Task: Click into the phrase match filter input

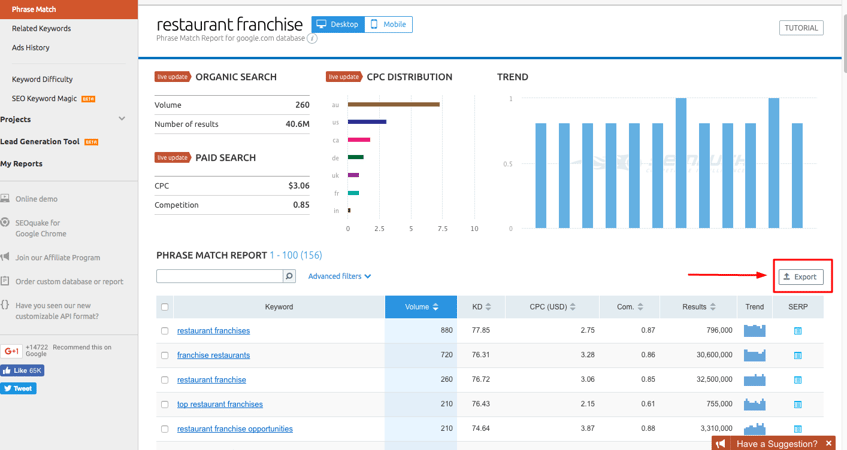Action: tap(219, 276)
